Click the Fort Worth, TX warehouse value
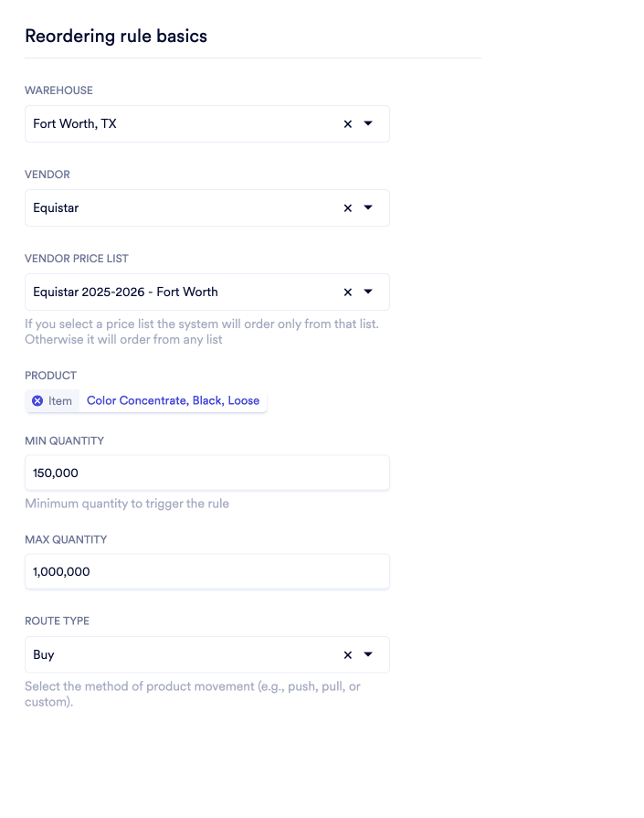Screen dimensions: 644x818 75,123
